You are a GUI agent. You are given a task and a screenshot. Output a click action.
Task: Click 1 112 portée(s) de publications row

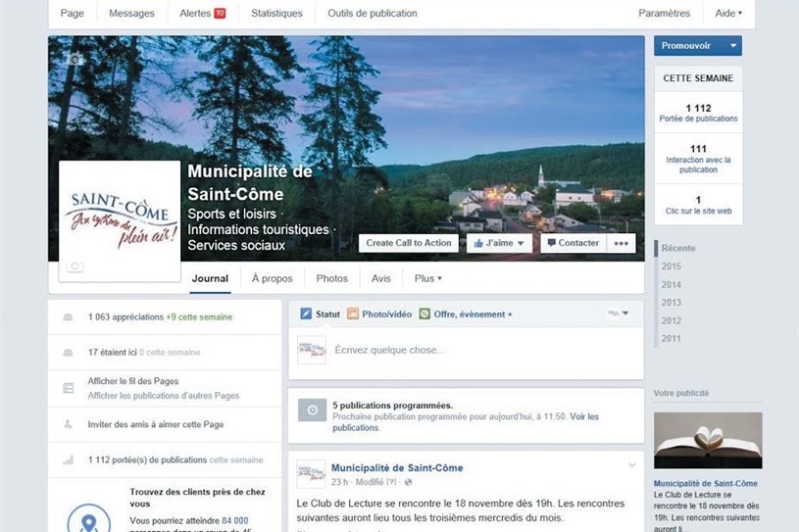(165, 460)
